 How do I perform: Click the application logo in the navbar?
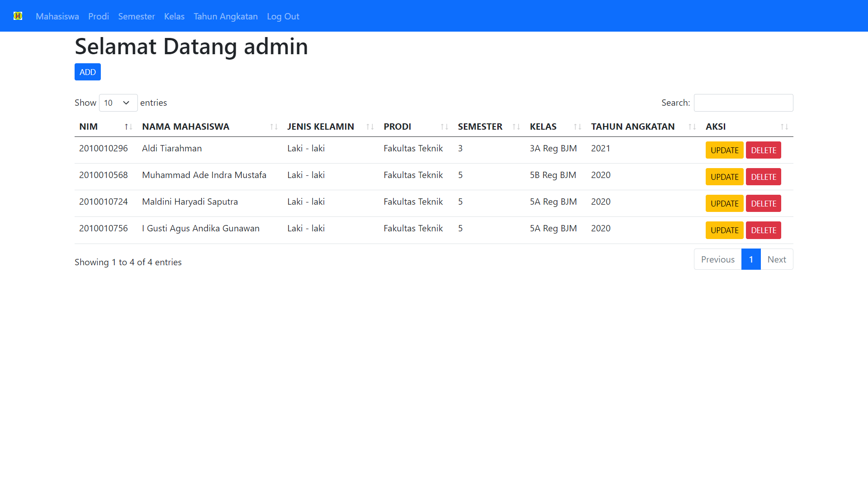pos(18,16)
